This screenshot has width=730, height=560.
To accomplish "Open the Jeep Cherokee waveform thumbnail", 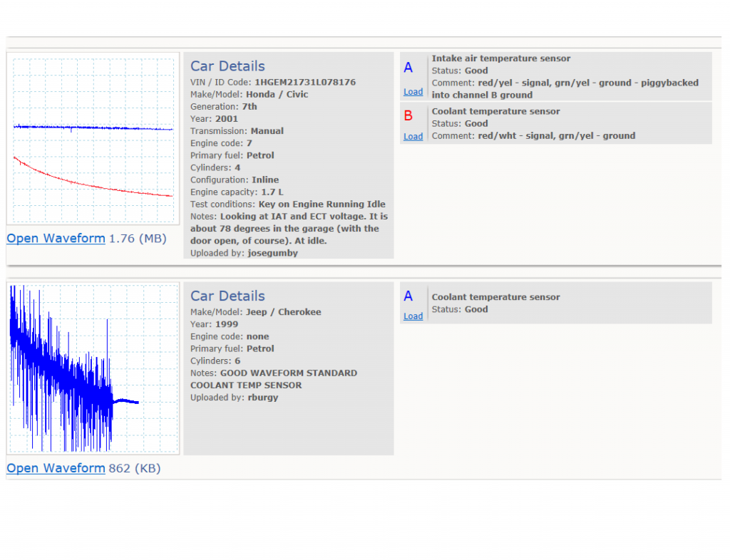I will tap(93, 368).
